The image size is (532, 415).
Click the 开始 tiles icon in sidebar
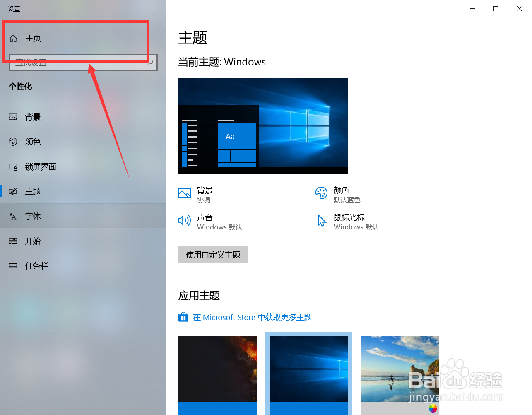(13, 241)
